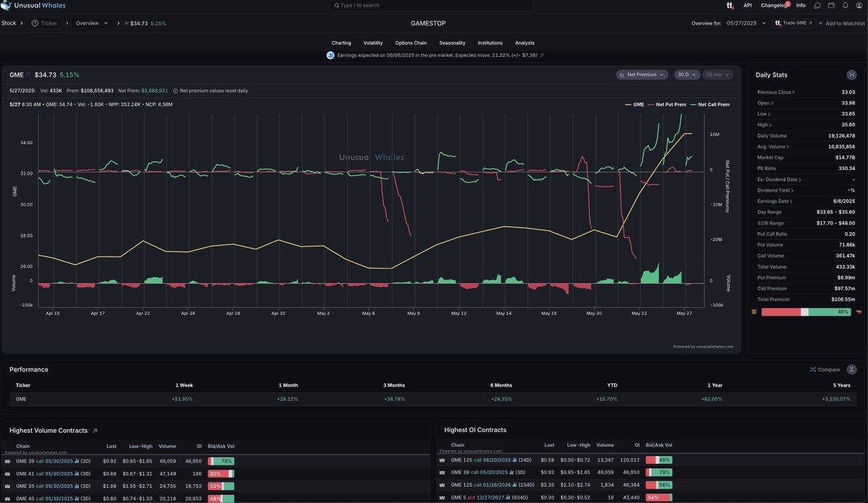Open the Options Chain tab
Image resolution: width=868 pixels, height=503 pixels.
(x=411, y=43)
